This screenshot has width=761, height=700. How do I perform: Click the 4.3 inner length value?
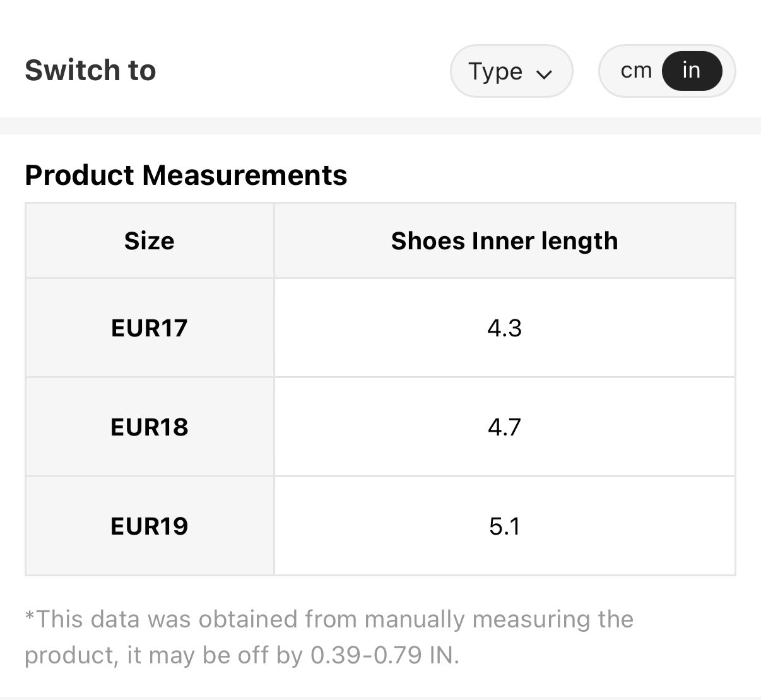point(504,328)
